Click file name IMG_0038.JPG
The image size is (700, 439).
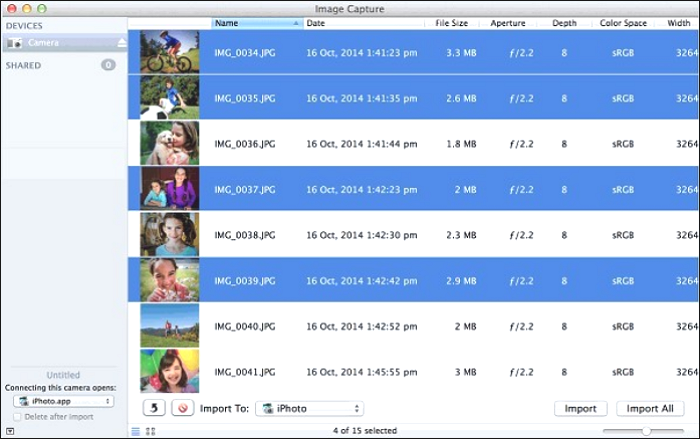(x=245, y=235)
